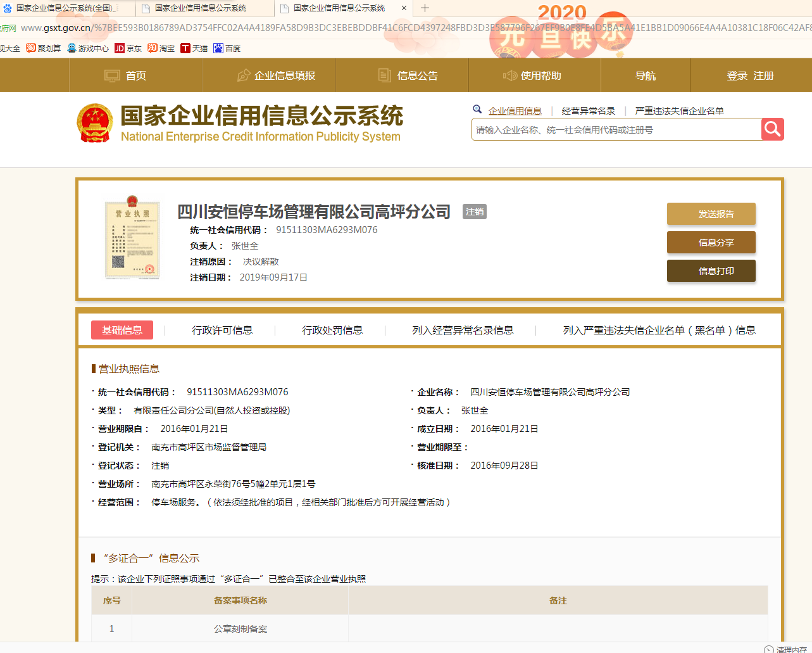Click the 信息打印 button
Viewport: 812px width, 653px height.
tap(711, 271)
